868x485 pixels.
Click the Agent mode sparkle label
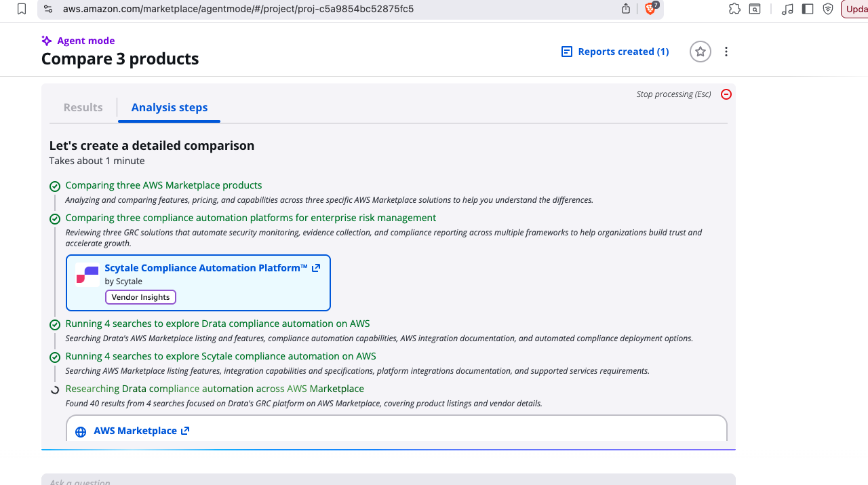pos(78,41)
